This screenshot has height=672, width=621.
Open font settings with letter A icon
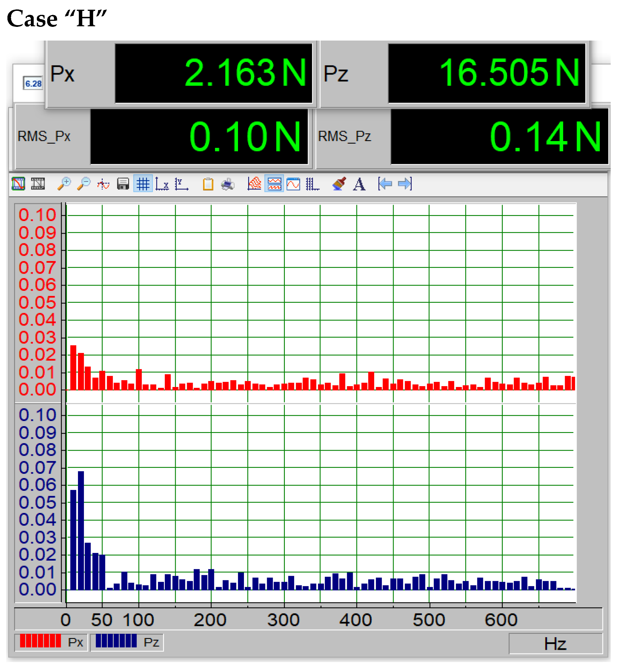pyautogui.click(x=359, y=184)
